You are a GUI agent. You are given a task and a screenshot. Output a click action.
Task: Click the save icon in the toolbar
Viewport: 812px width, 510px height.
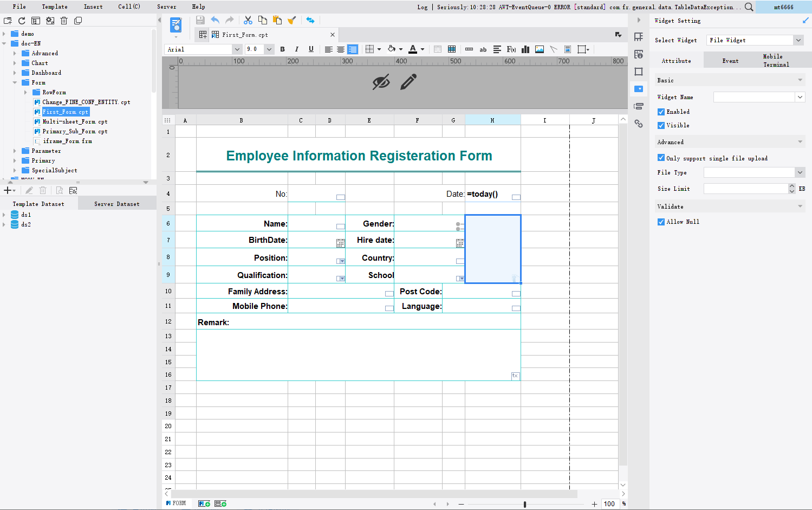point(200,20)
